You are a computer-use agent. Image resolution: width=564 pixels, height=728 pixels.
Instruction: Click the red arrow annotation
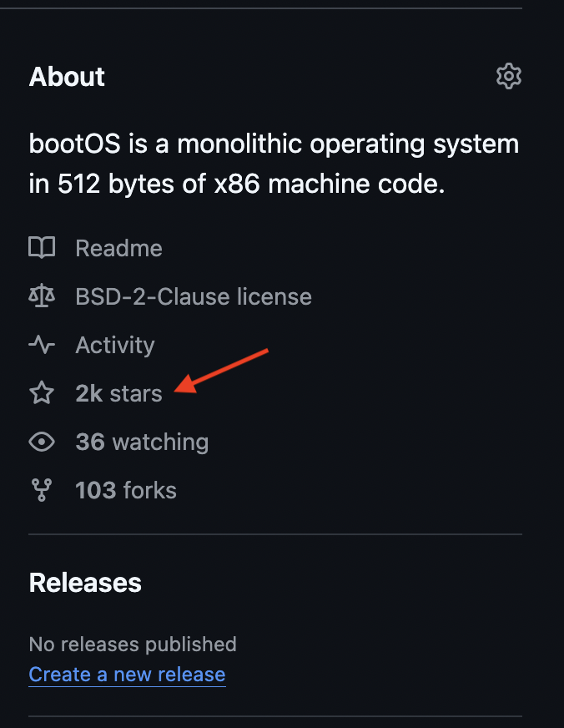pos(224,369)
